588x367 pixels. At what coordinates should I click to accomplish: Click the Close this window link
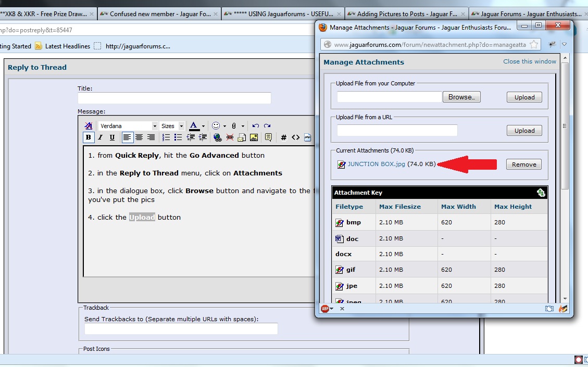[530, 61]
